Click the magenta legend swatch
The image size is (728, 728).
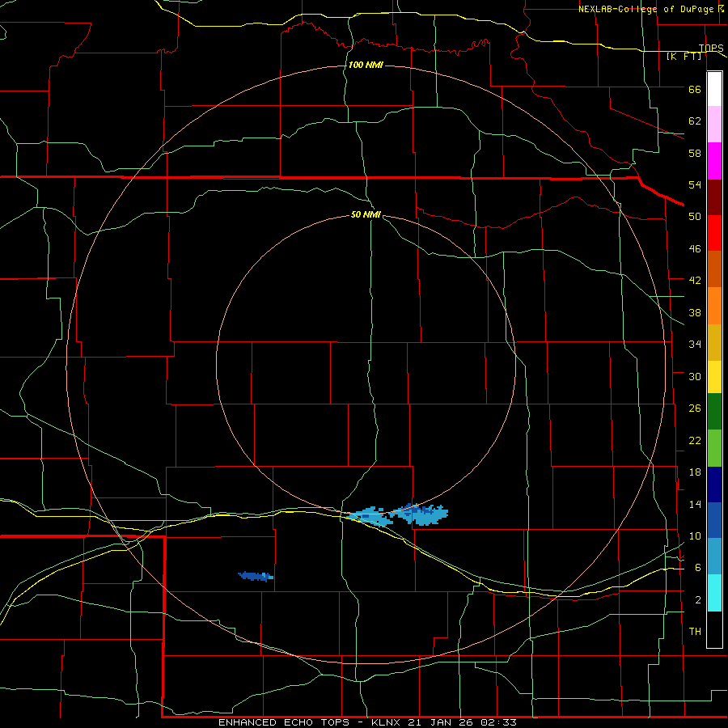coord(714,161)
